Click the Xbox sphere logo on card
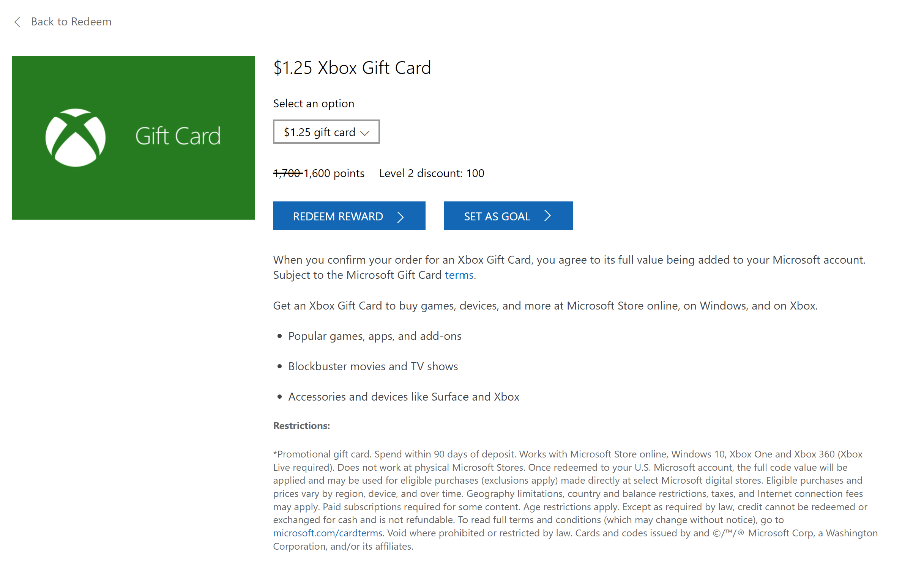924x569 pixels. pos(76,137)
